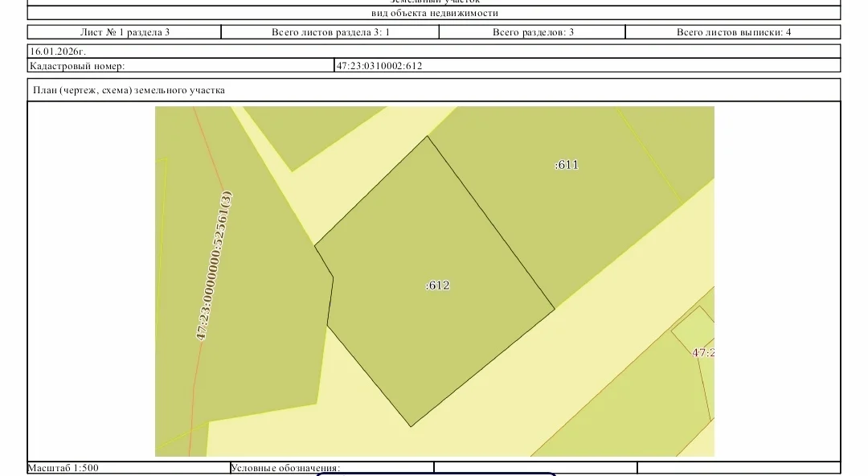This screenshot has width=868, height=476.
Task: Select the date "16.01.2026г."
Action: tap(58, 51)
